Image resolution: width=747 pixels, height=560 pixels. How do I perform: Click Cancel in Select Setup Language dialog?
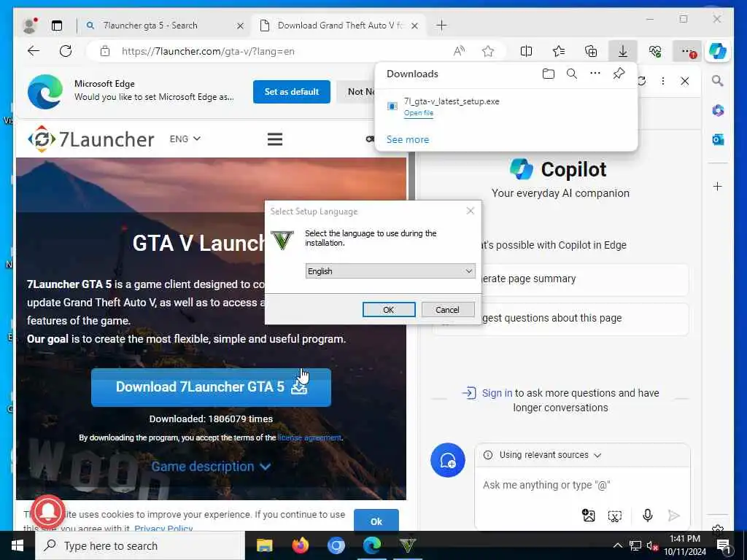[448, 309]
